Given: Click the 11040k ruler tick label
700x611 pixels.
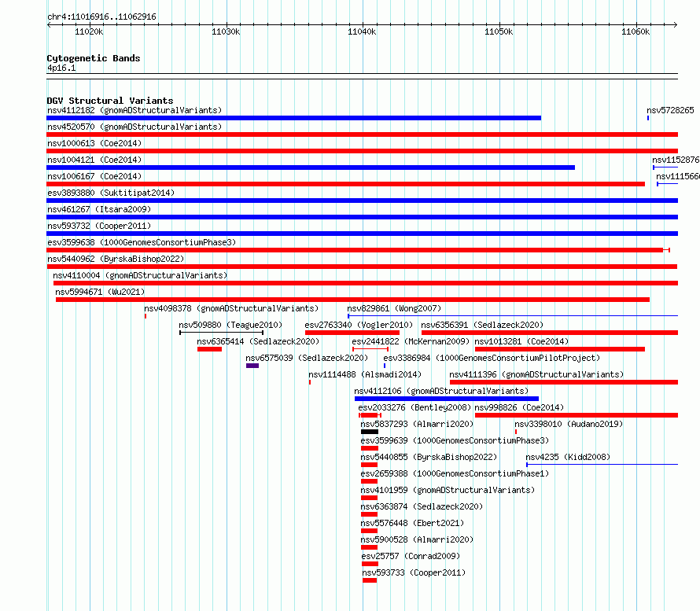Looking at the screenshot, I should tap(362, 31).
